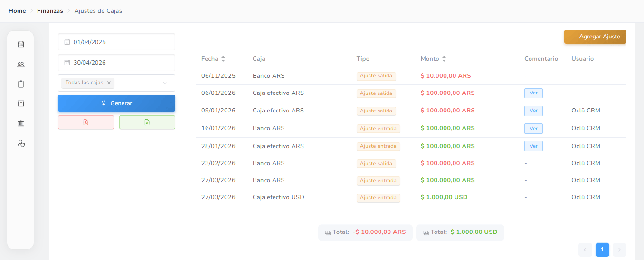
Task: Click the USD total badge
Action: [460, 232]
